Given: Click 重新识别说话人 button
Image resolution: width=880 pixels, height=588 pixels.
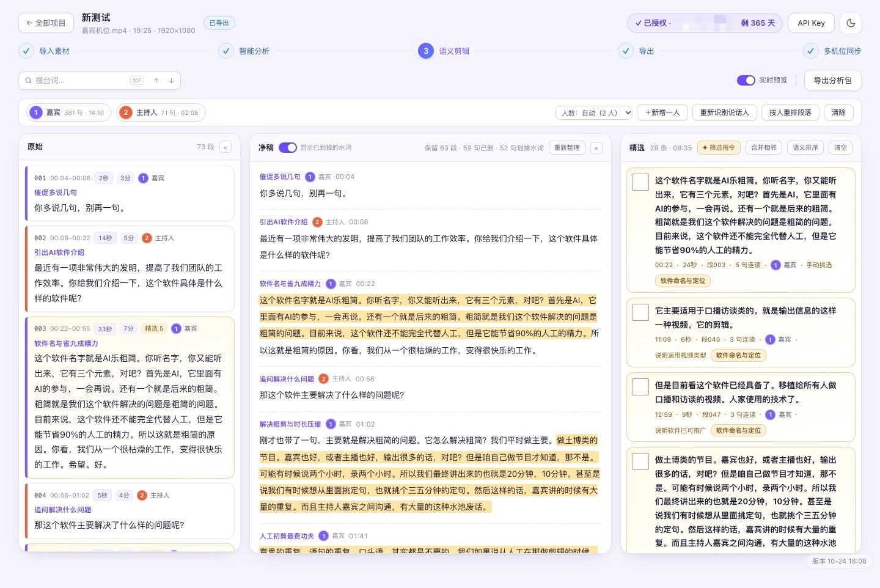Looking at the screenshot, I should tap(724, 112).
